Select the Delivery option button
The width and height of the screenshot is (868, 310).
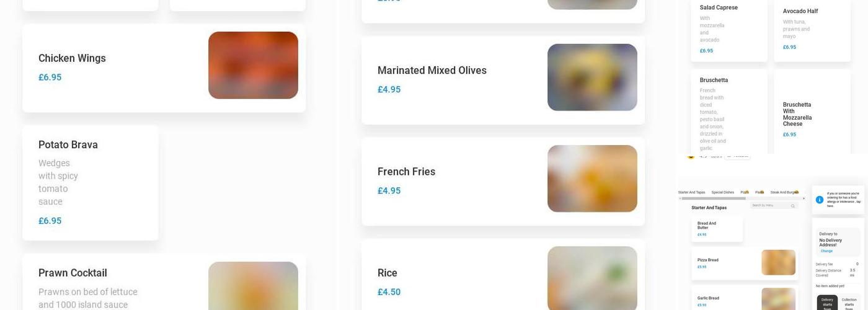(827, 303)
